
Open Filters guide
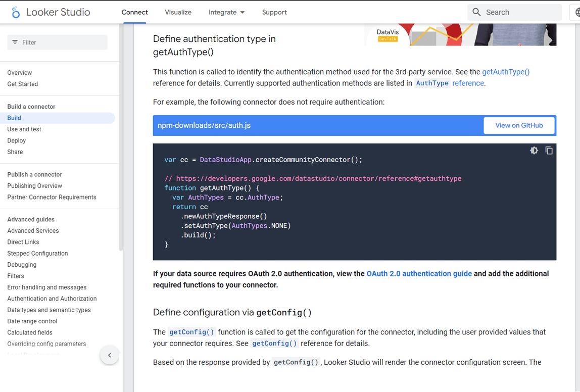(x=16, y=276)
